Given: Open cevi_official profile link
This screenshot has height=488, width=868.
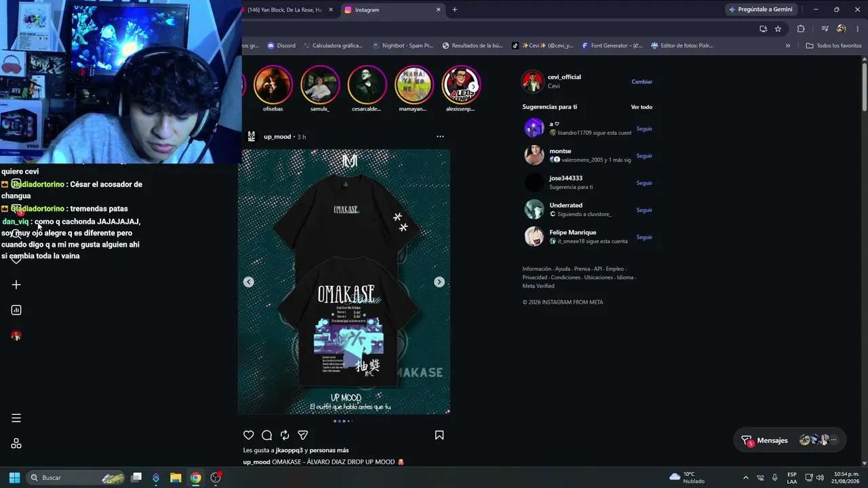Looking at the screenshot, I should tap(564, 77).
